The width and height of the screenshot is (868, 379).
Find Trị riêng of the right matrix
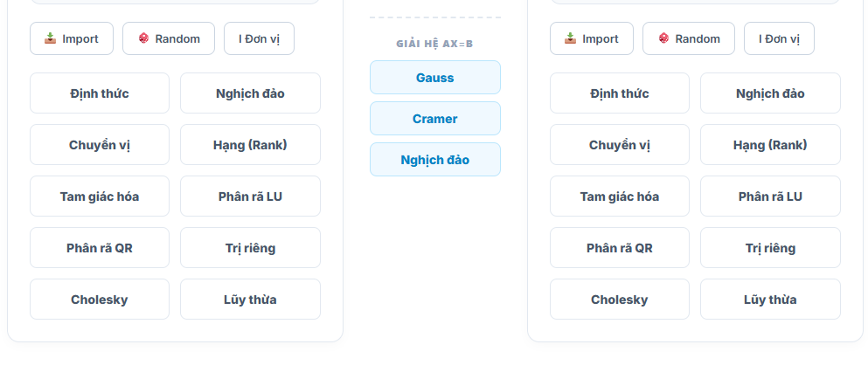click(x=770, y=248)
